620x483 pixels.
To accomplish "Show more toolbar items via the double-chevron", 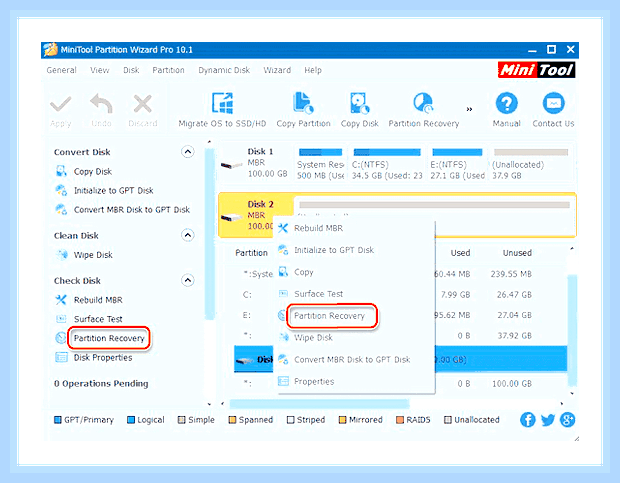I will pyautogui.click(x=469, y=109).
